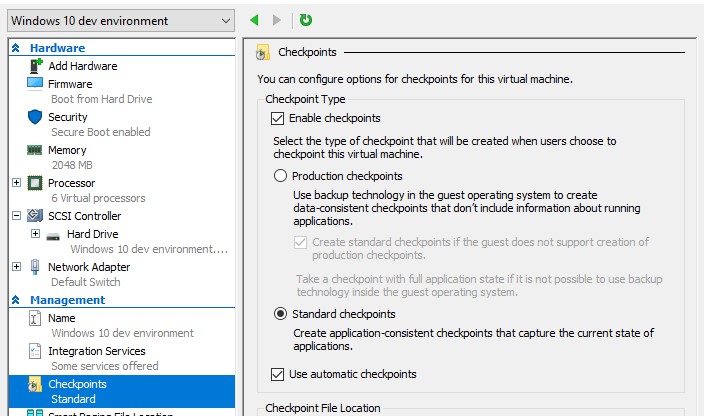Expand the Processor tree node
This screenshot has width=704, height=416.
click(x=16, y=183)
